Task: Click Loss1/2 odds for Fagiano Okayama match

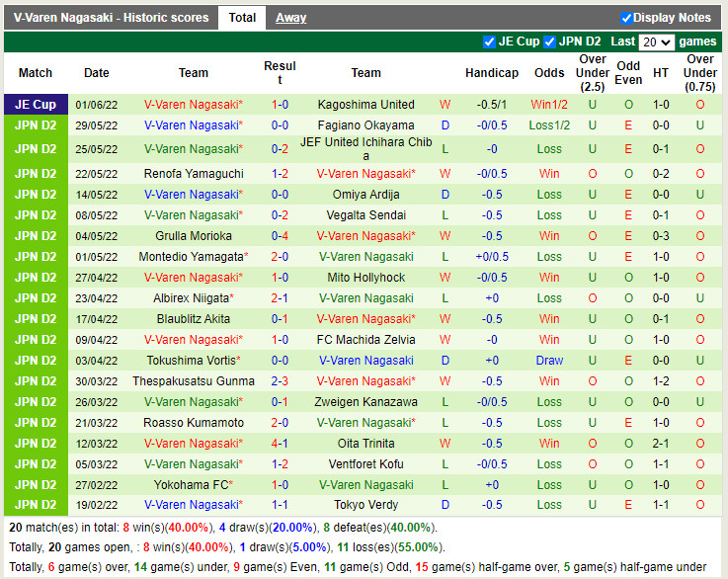Action: coord(549,125)
